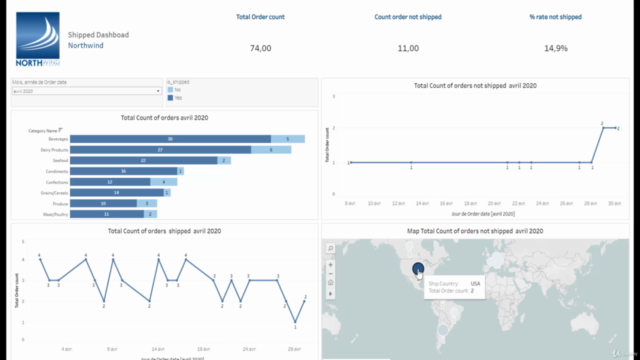Viewport: 640px width, 360px height.
Task: Click the dropdown arrow beside avril 2020
Action: coord(158,91)
